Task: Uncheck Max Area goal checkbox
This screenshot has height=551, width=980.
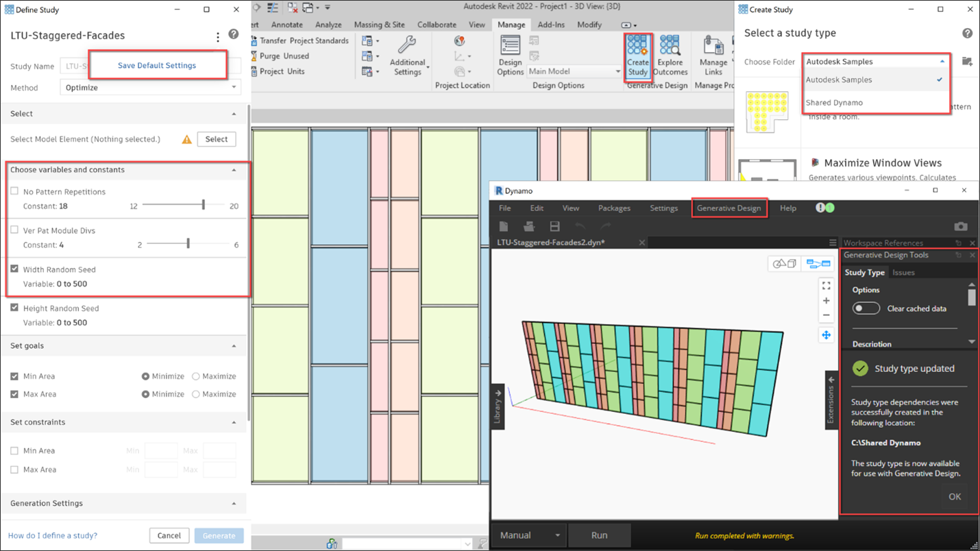Action: [x=14, y=394]
